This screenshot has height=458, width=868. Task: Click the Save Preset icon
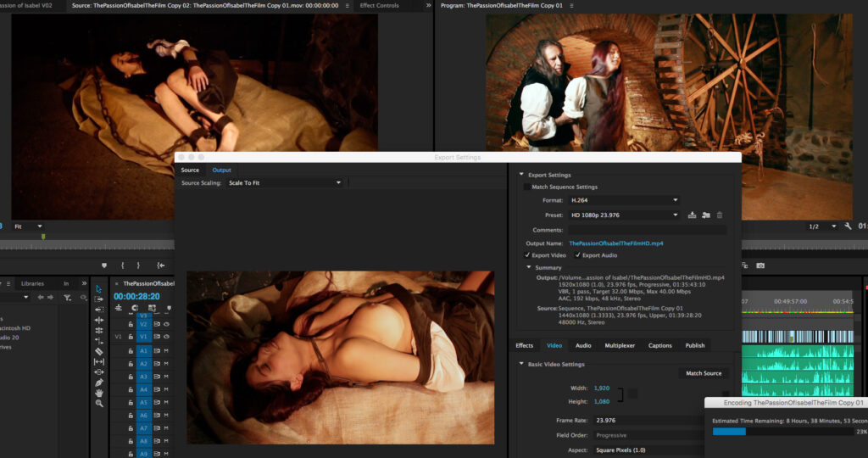tap(692, 215)
